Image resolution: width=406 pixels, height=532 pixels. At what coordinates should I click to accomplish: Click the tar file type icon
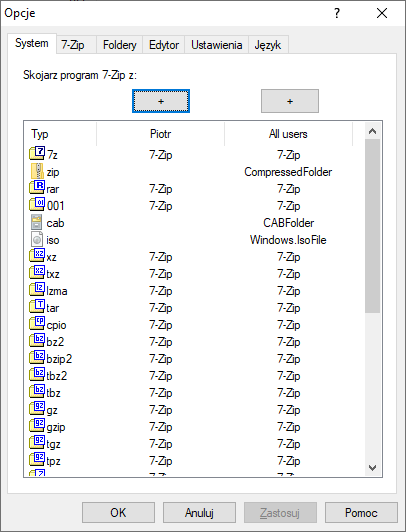[37, 306]
